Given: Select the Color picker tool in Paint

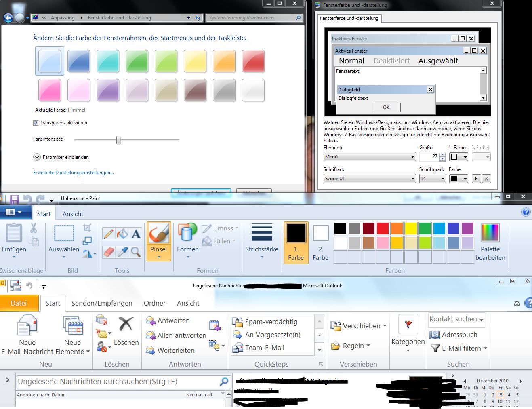Looking at the screenshot, I should tap(122, 252).
